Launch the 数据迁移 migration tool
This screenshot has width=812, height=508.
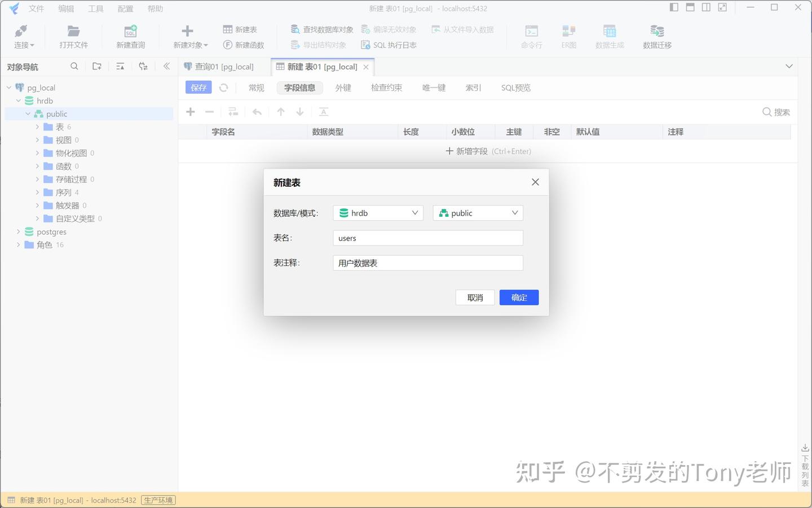tap(656, 36)
